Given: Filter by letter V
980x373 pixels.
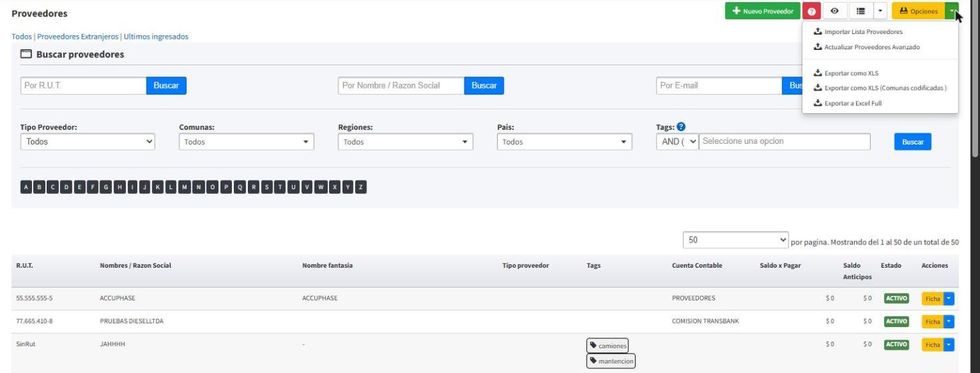Looking at the screenshot, I should pyautogui.click(x=306, y=187).
